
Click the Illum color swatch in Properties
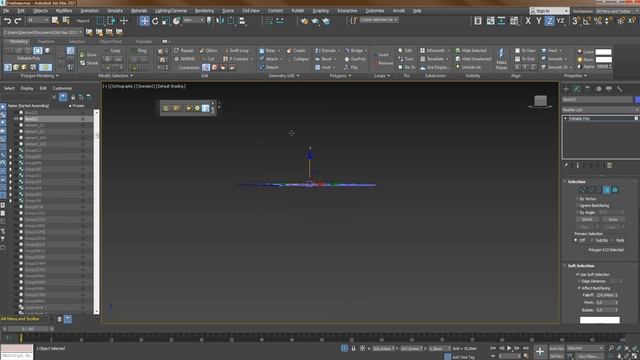[603, 60]
